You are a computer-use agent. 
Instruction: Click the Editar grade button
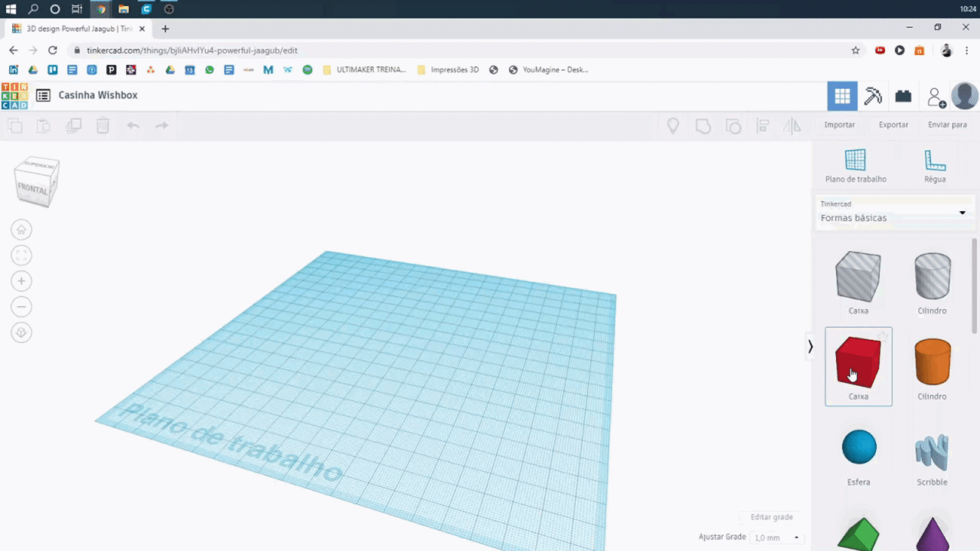(x=772, y=517)
